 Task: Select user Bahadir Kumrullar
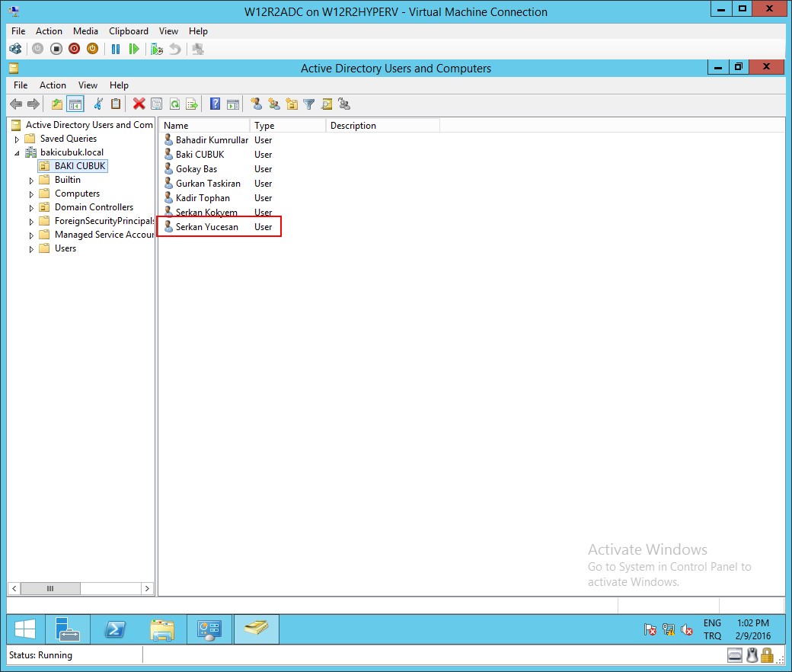tap(212, 140)
